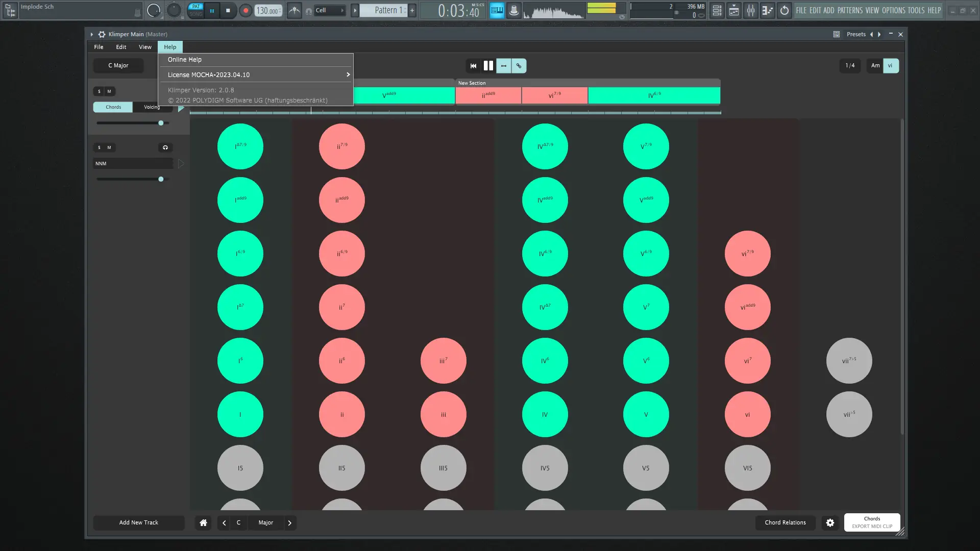980x551 pixels.
Task: Open Chord Relations
Action: click(x=785, y=522)
